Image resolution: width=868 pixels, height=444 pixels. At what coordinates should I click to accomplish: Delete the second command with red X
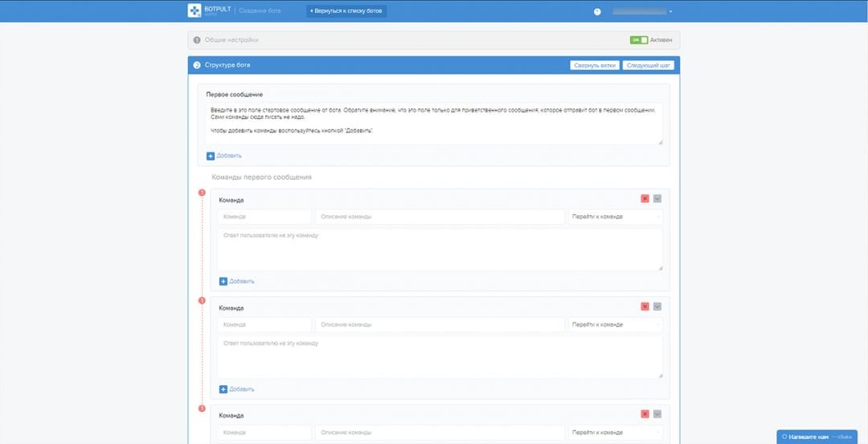[645, 307]
